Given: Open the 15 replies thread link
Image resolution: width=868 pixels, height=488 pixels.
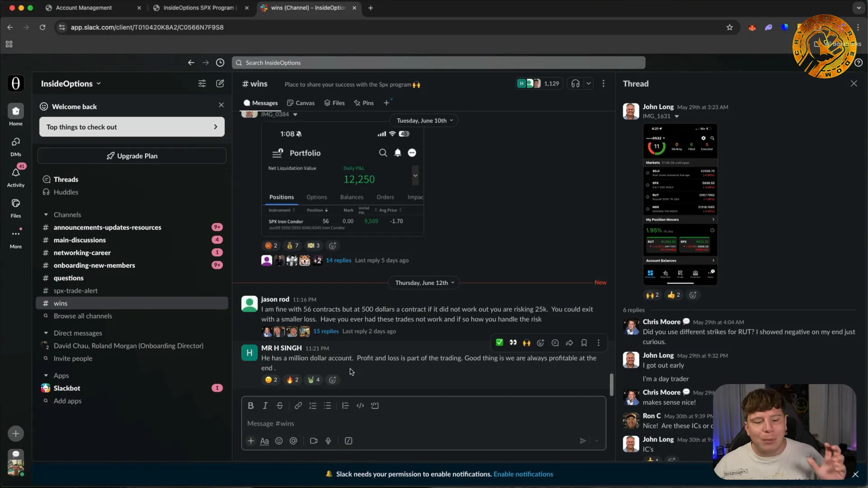Looking at the screenshot, I should point(325,331).
